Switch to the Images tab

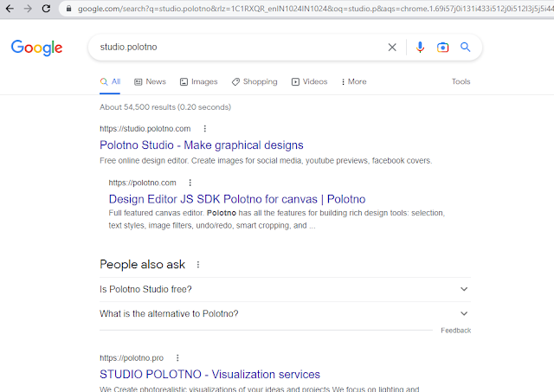pos(198,81)
